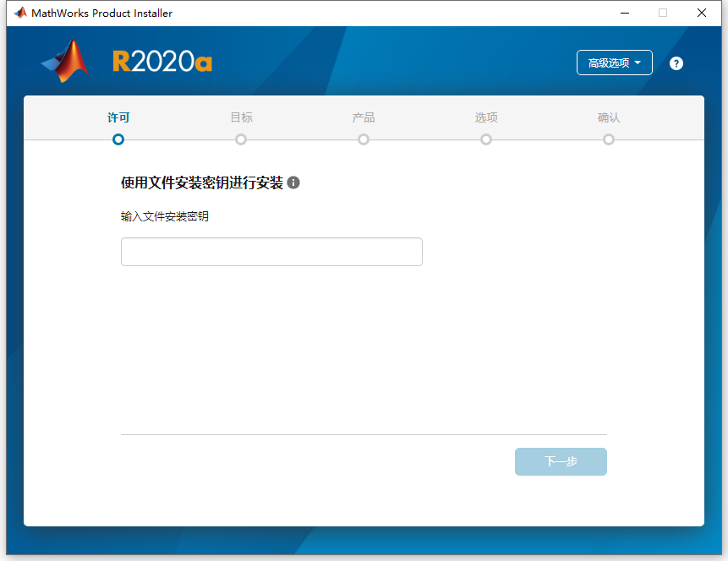Click the MATLAB logo in the header
The image size is (728, 561).
(x=65, y=61)
